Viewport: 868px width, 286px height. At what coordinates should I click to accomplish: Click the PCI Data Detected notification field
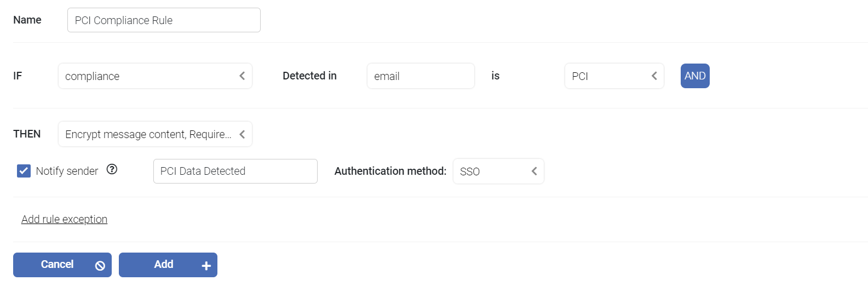[x=235, y=171]
